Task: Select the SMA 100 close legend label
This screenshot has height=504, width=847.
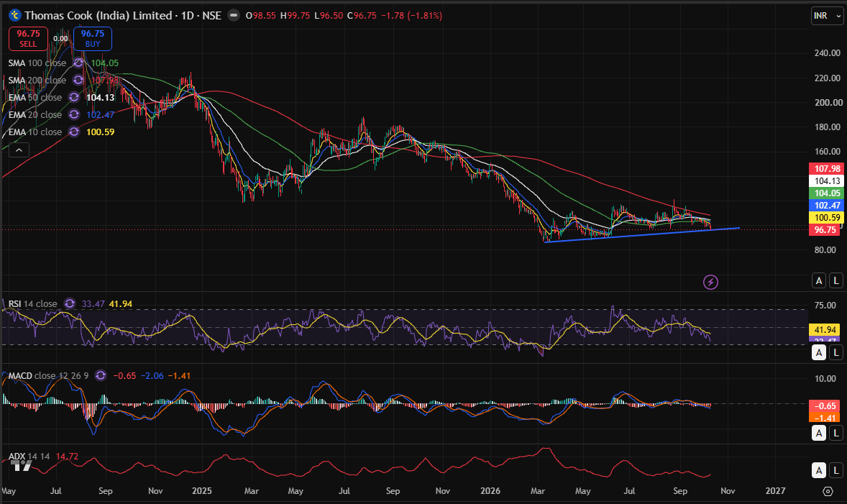Action: 37,63
